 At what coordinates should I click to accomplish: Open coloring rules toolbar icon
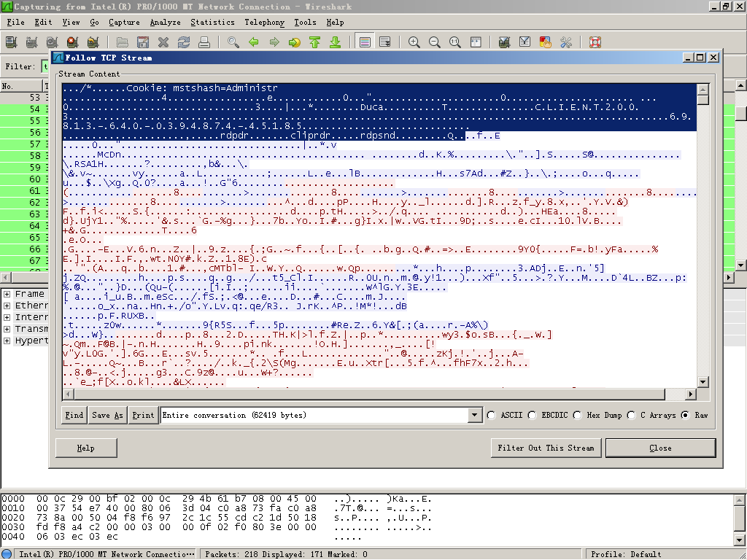pos(545,42)
